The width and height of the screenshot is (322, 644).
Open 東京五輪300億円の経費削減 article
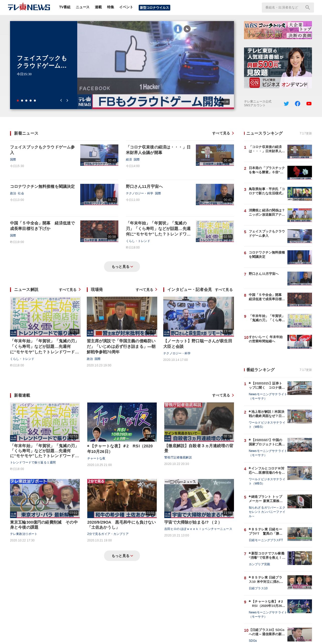coord(44,525)
